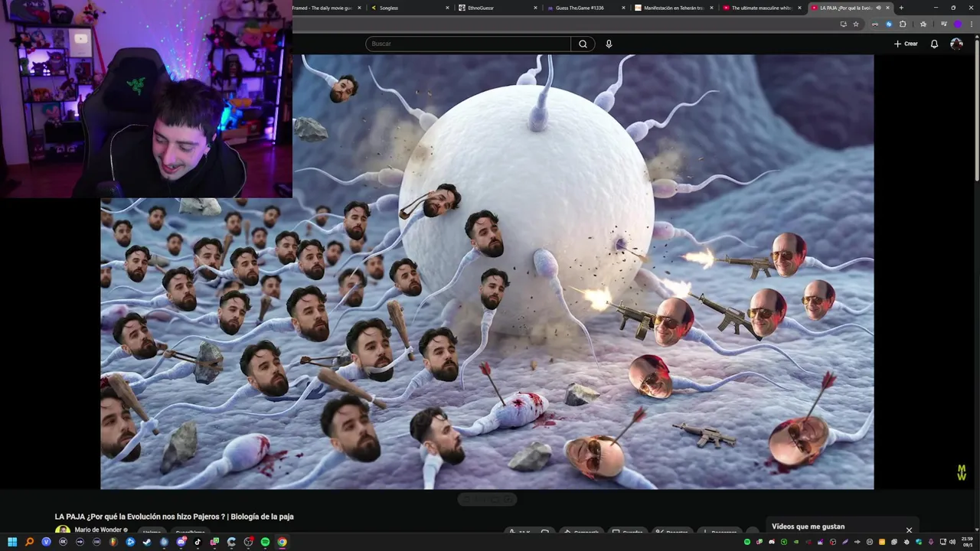Bookmark this page with the star icon
980x551 pixels.
pyautogui.click(x=856, y=24)
